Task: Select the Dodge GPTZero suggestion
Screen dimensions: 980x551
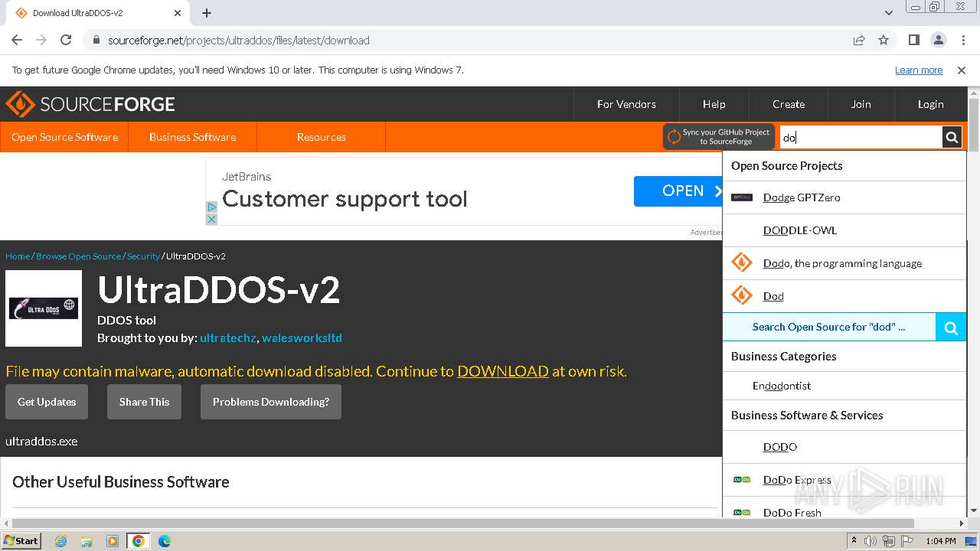Action: coord(844,197)
